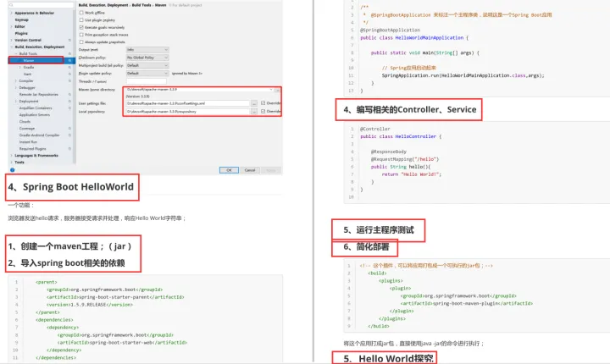Open Maven home directory combo box
610x364 pixels.
point(200,90)
